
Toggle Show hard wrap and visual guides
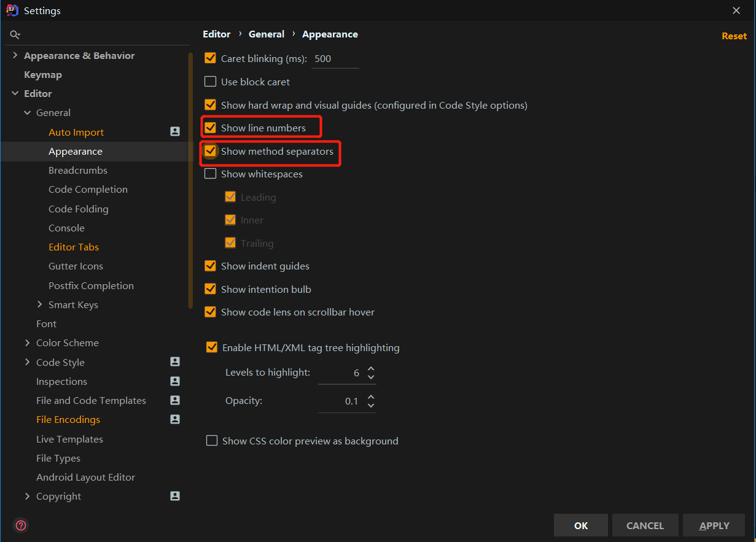[211, 105]
